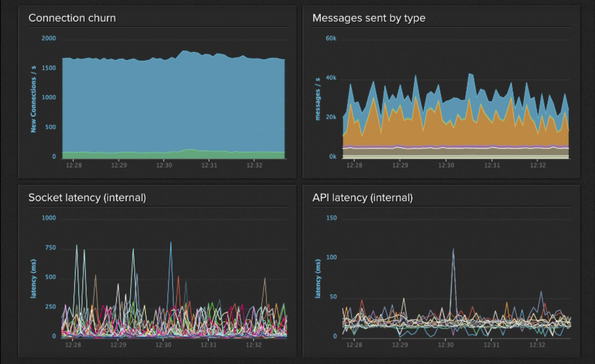Click the Connection churn panel title
This screenshot has width=595, height=364.
click(x=72, y=18)
